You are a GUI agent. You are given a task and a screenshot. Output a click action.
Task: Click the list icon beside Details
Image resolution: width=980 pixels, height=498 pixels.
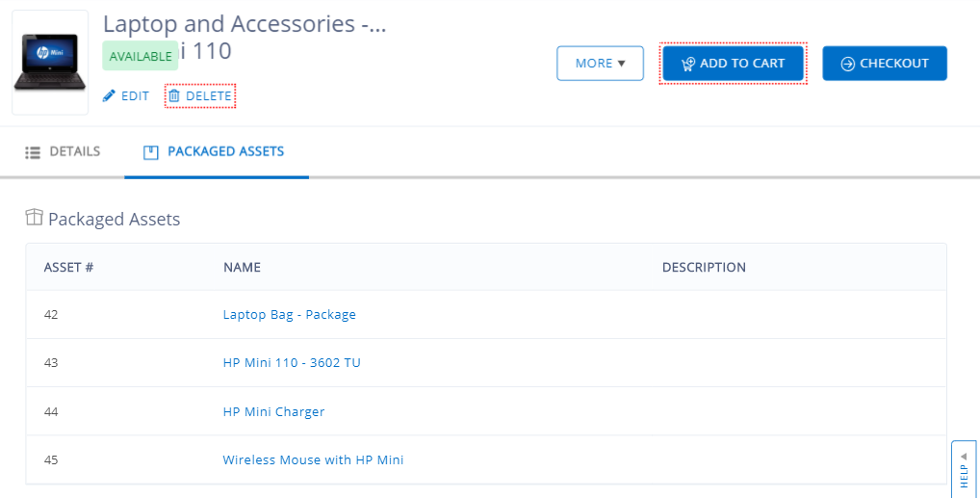(x=33, y=152)
